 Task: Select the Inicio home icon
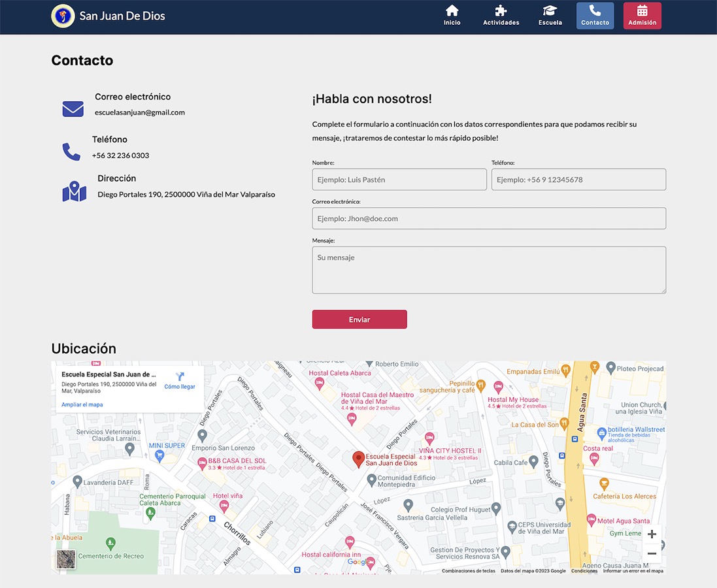tap(452, 11)
